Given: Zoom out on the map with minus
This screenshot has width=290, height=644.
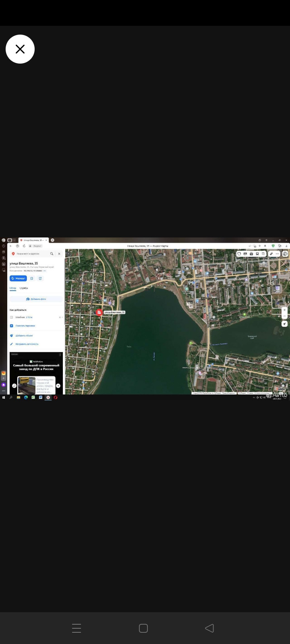Looking at the screenshot, I should tap(284, 316).
